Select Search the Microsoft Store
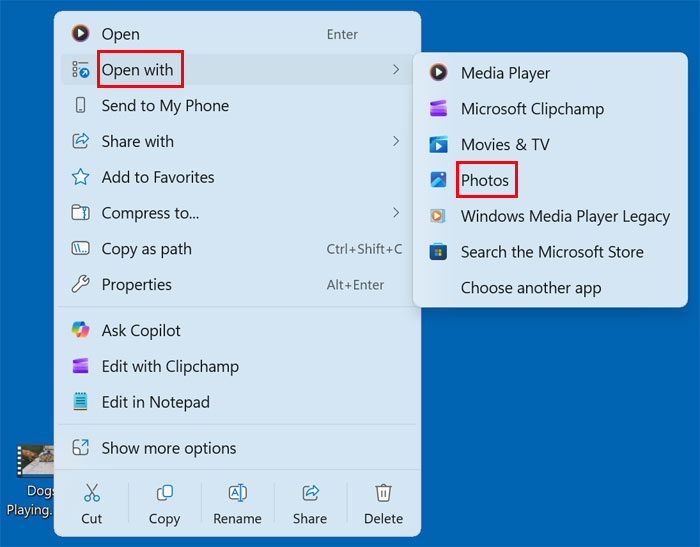This screenshot has height=547, width=700. pyautogui.click(x=550, y=252)
